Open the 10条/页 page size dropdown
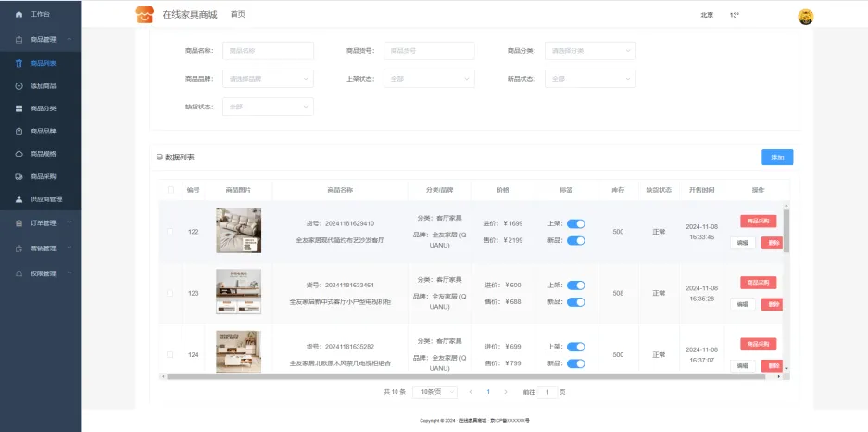Screen dimensions: 868x432 click(x=434, y=392)
